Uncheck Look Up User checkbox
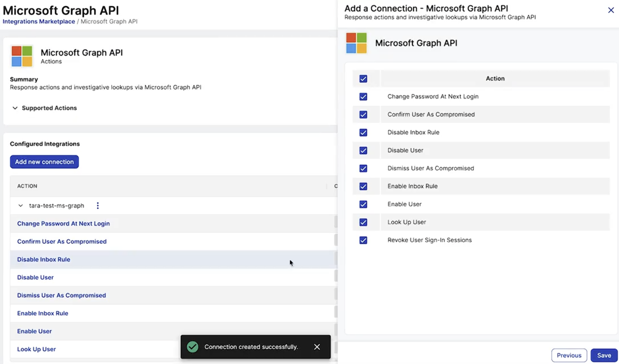This screenshot has height=364, width=619. (x=363, y=222)
